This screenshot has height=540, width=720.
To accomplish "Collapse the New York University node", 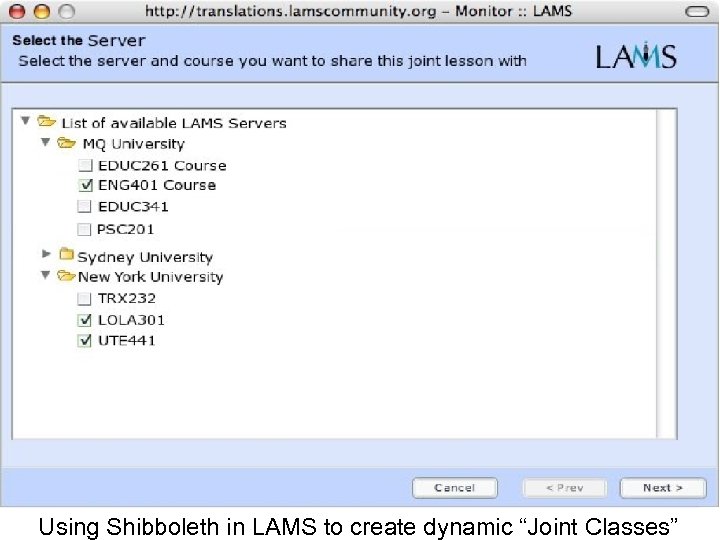I will coord(45,275).
